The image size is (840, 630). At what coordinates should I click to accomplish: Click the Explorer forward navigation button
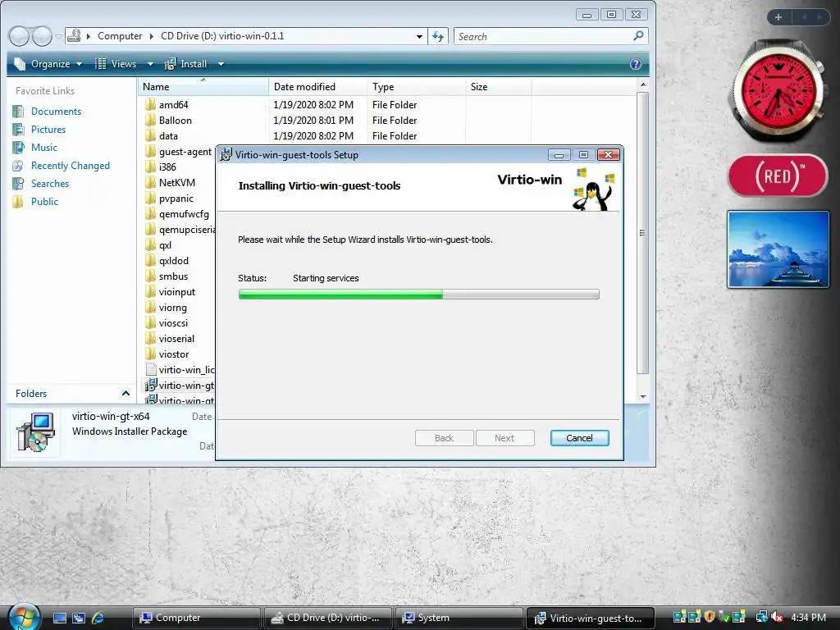coord(42,36)
